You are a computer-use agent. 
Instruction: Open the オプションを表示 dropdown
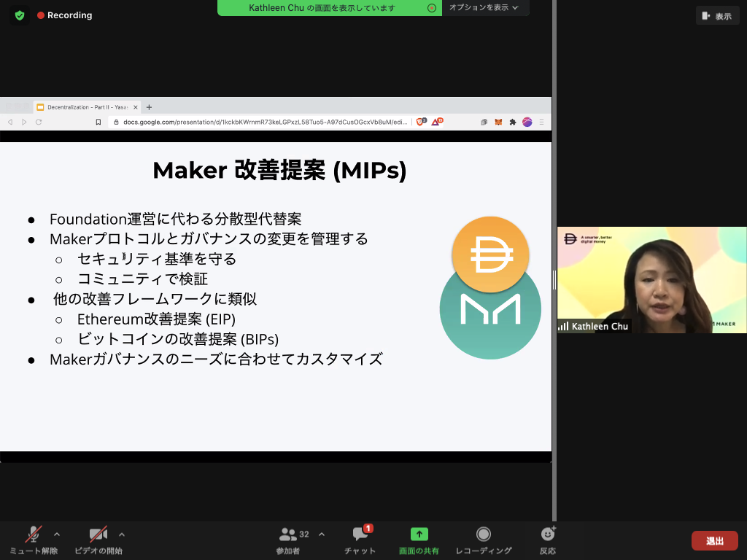click(484, 7)
